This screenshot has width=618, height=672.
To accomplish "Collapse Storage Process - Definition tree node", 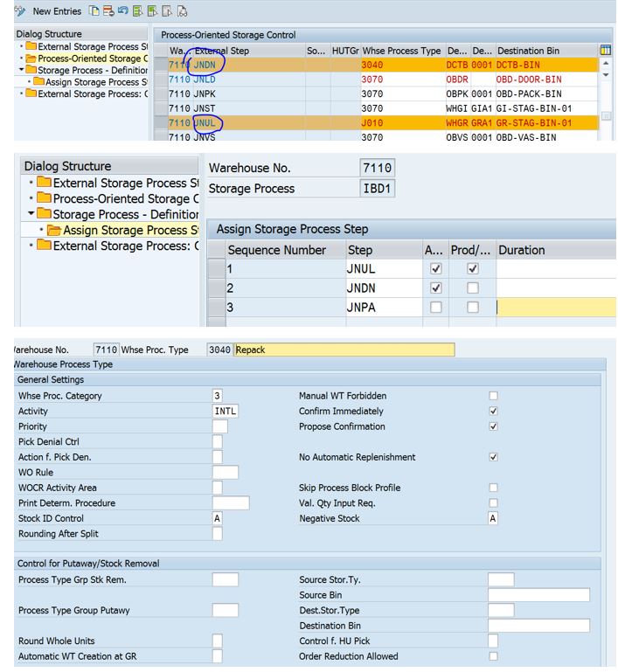I will 32,214.
